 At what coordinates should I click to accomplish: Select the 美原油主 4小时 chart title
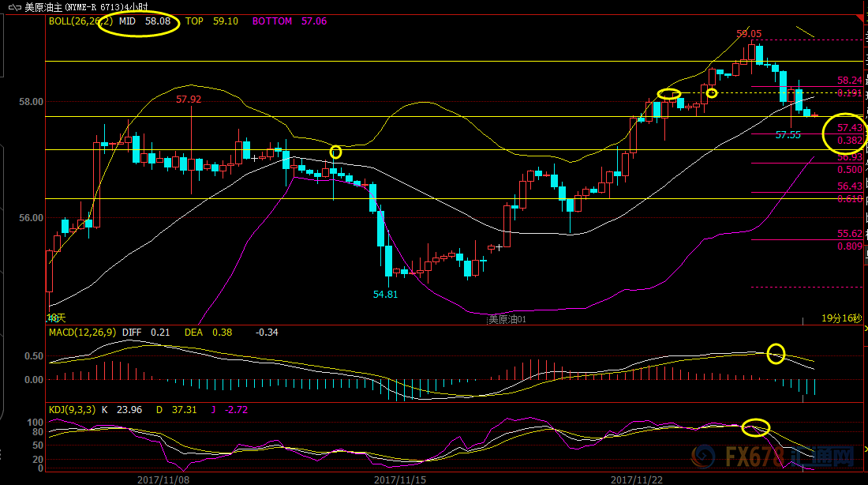pos(99,6)
